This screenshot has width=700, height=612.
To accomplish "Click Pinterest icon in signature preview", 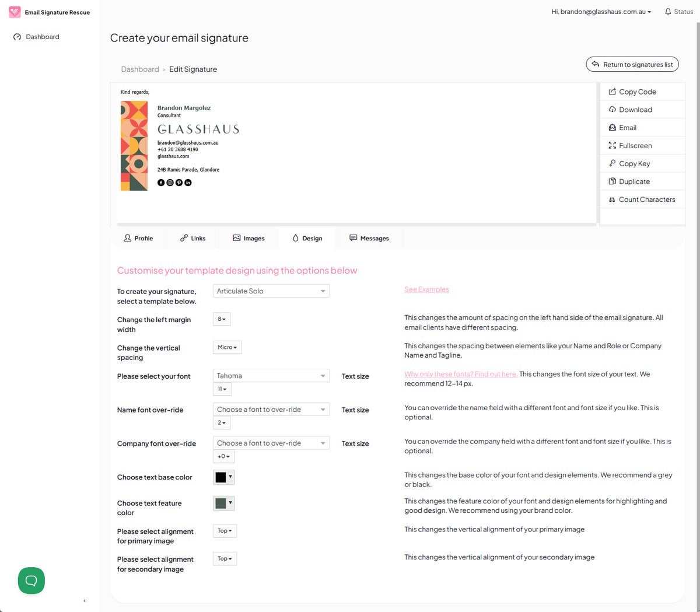I will pyautogui.click(x=179, y=183).
